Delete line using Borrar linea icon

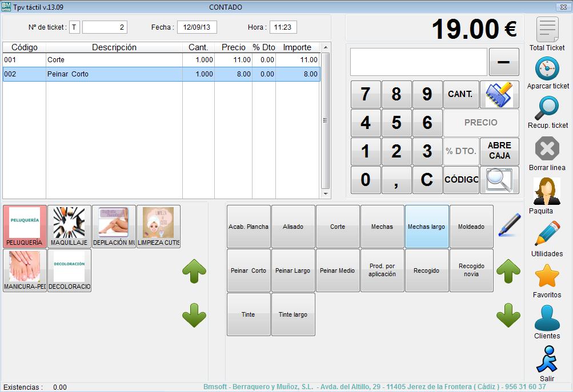tap(547, 149)
